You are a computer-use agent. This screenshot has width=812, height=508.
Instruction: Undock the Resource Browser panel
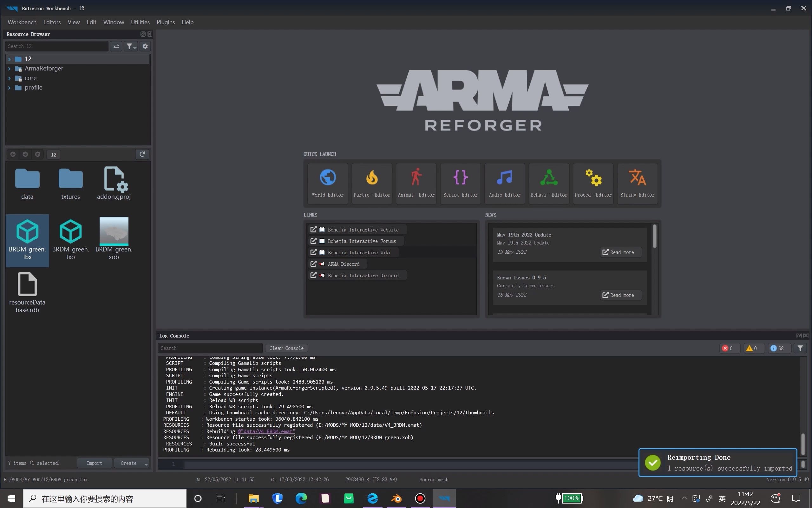coord(143,34)
